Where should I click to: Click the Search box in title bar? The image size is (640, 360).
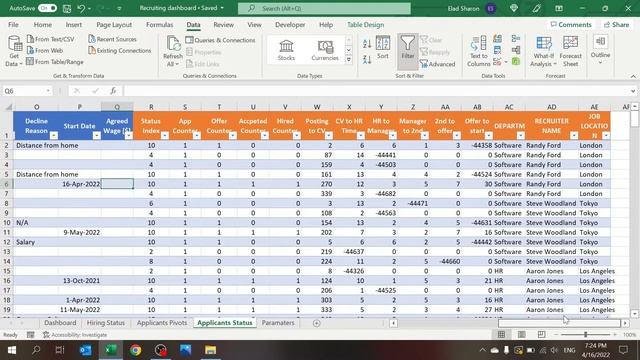[x=324, y=8]
